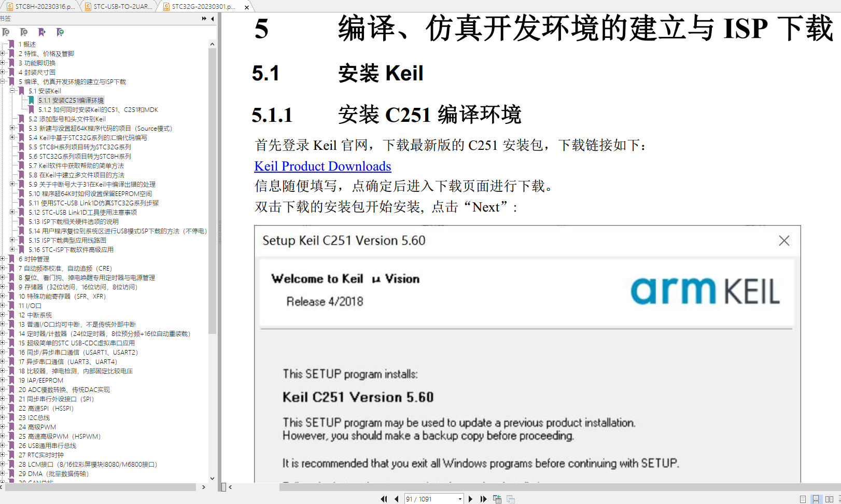Click bookmark panel horizontal scroll right arrow

pos(204,487)
